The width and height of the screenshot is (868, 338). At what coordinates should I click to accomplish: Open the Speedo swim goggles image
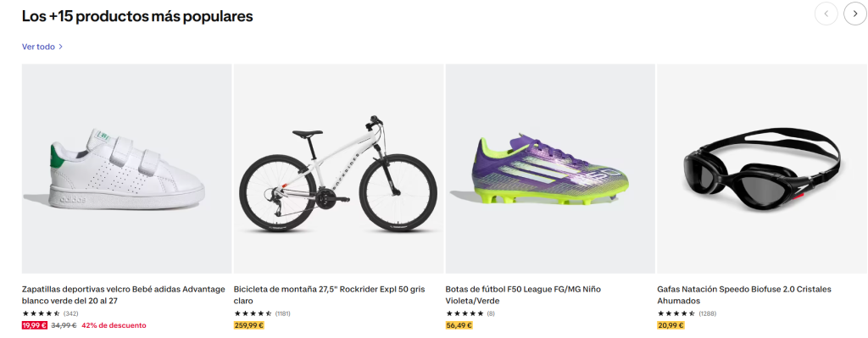762,169
